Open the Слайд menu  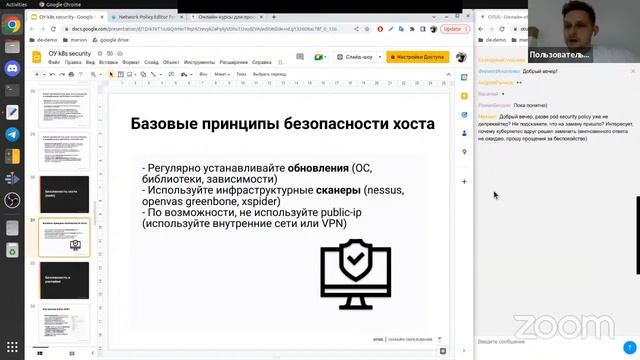click(x=151, y=62)
